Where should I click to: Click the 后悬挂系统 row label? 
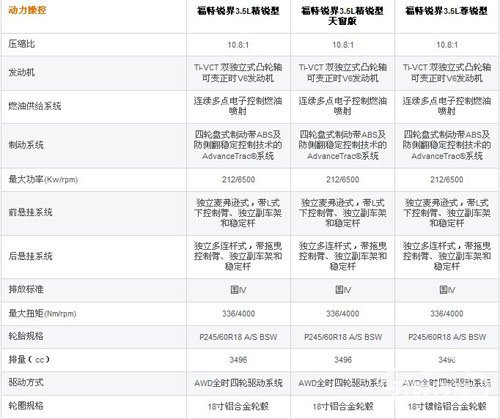coord(30,256)
